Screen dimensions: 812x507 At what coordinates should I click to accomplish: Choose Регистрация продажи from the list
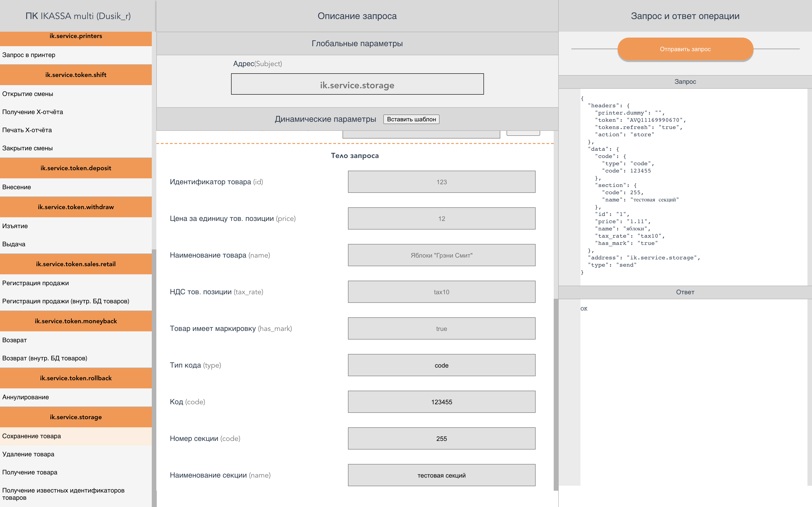[x=36, y=283]
